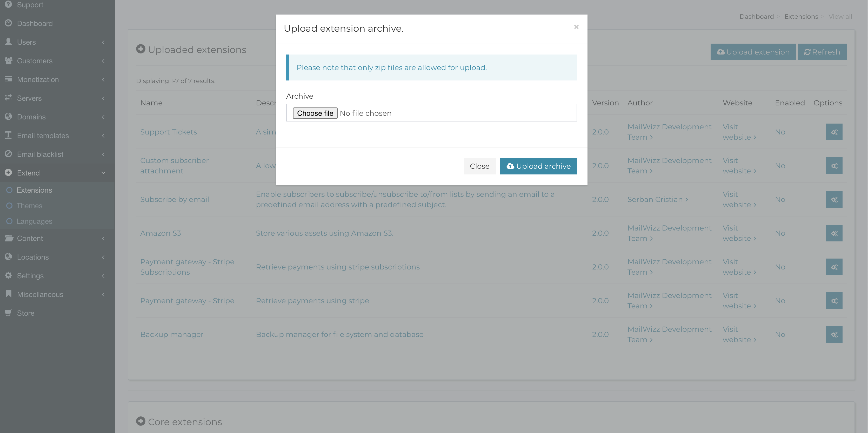The image size is (868, 433).
Task: Click the Name column header
Action: coord(151,103)
